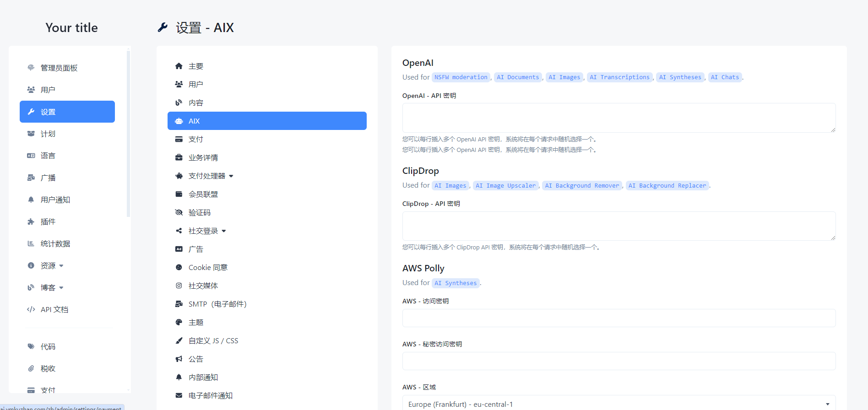
Task: Click the crossed-eye icon beside 验证码
Action: 179,212
